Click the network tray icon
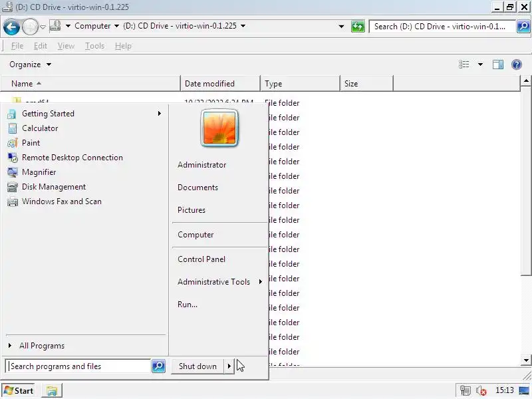 pos(465,390)
